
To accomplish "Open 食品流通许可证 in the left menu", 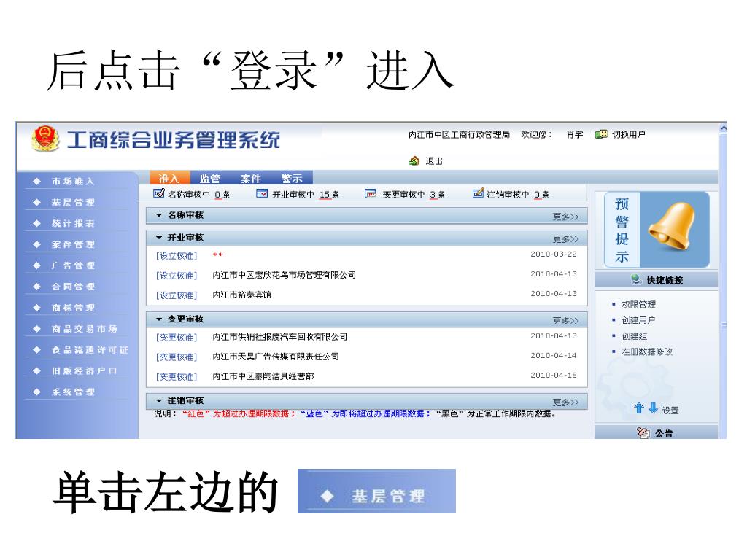I will coord(90,350).
